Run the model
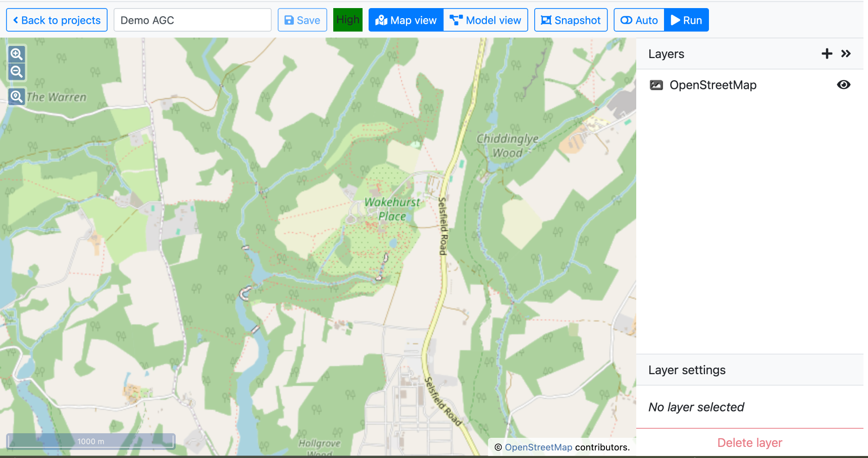Screen dimensions: 868x458 [x=686, y=20]
